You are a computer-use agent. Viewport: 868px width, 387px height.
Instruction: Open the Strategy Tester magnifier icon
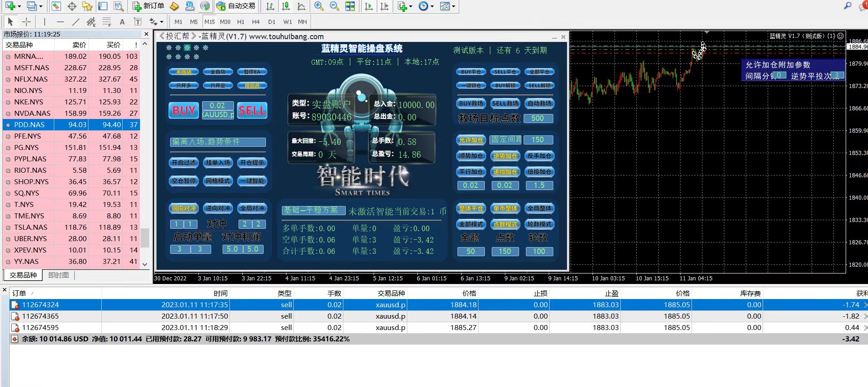119,6
